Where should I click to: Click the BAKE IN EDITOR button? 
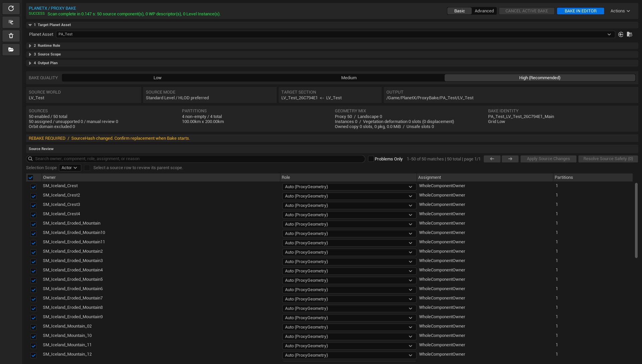tap(580, 11)
